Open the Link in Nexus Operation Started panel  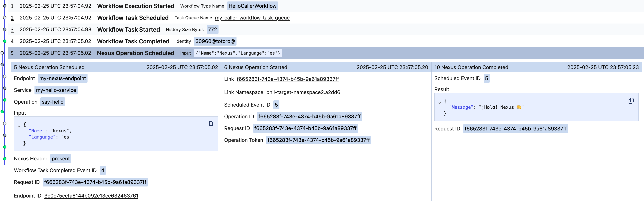point(288,79)
